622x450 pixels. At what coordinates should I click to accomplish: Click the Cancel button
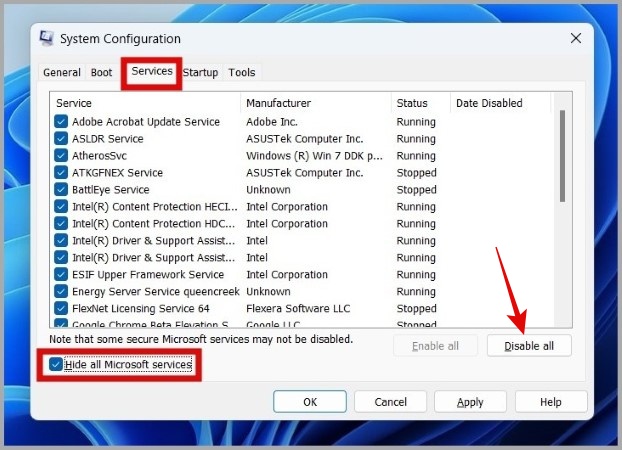[390, 402]
